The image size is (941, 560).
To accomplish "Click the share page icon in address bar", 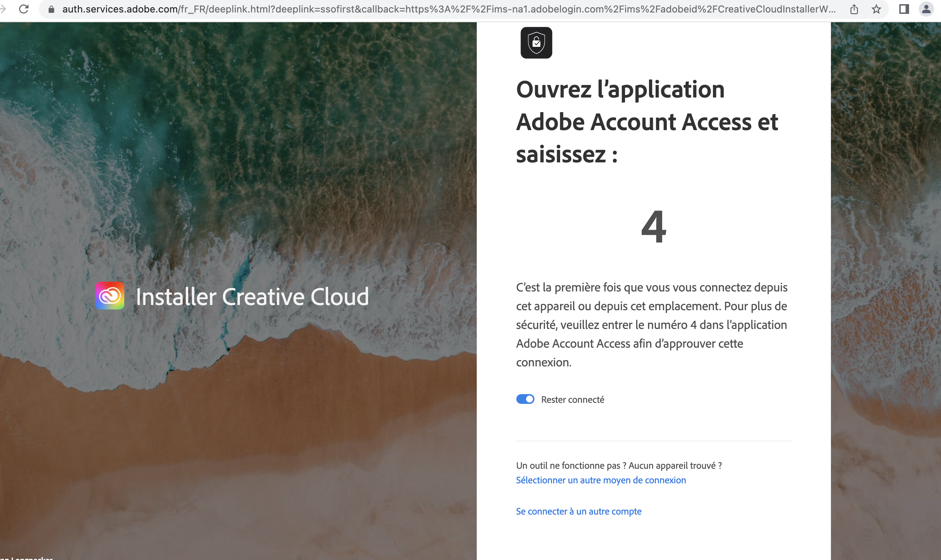I will point(854,9).
